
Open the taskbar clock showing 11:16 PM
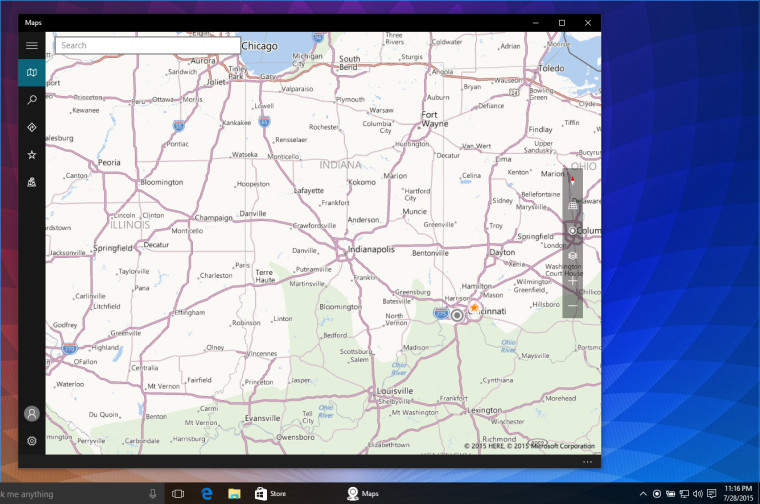(x=738, y=493)
